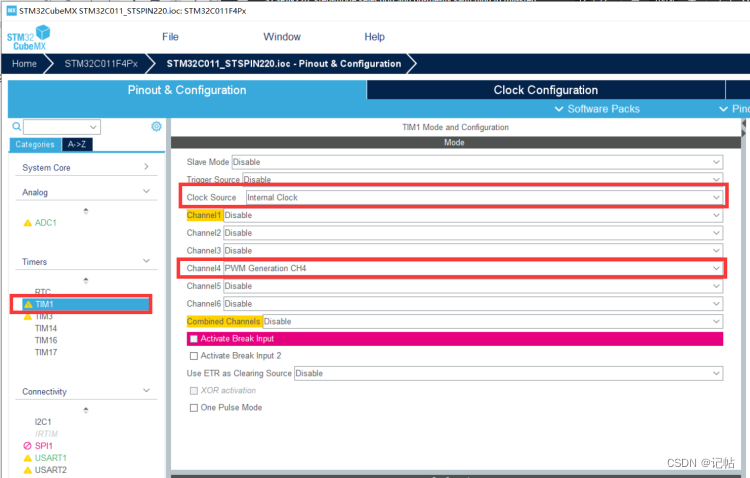The image size is (750, 478).
Task: Click the search magnifier icon
Action: (x=16, y=126)
